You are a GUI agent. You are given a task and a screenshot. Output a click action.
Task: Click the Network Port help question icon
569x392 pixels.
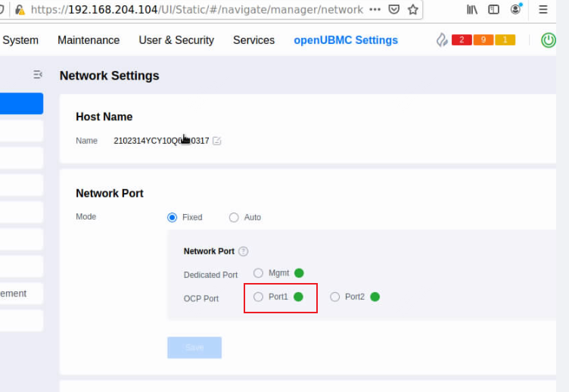pyautogui.click(x=243, y=251)
